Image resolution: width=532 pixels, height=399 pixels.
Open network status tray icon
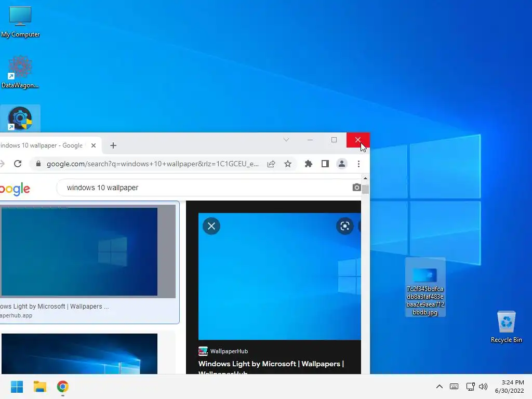tap(470, 387)
